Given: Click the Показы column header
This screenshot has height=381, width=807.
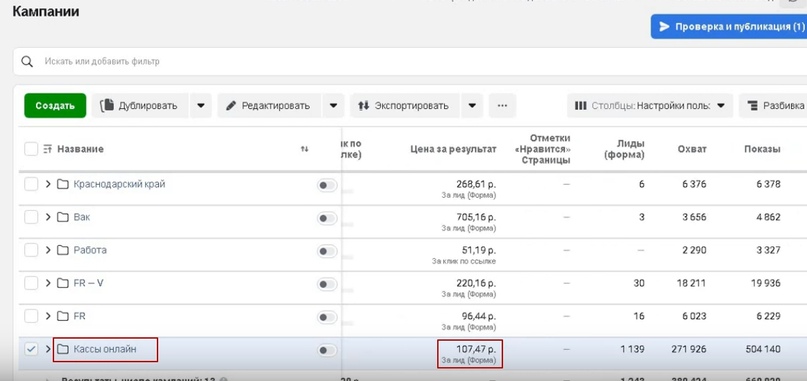Looking at the screenshot, I should 762,149.
